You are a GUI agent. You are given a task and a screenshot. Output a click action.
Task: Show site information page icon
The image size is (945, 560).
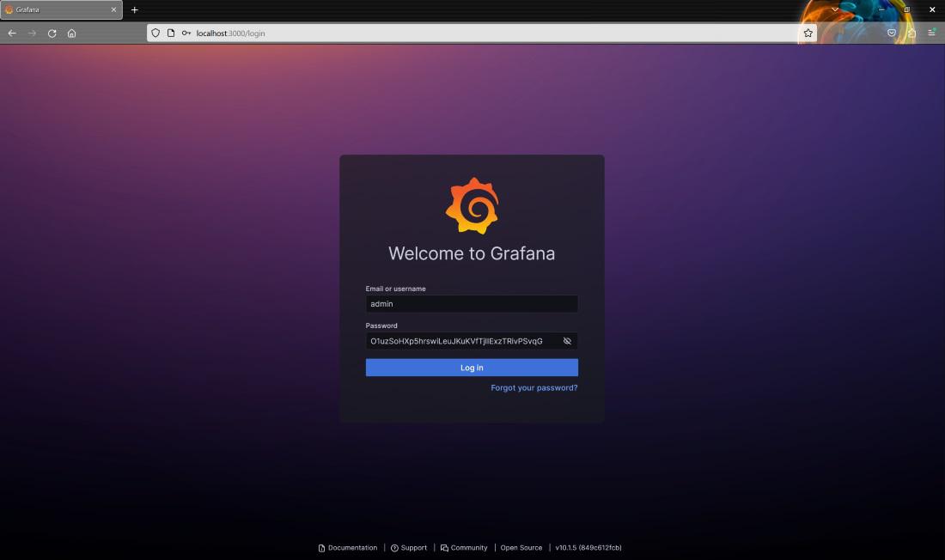pos(171,33)
